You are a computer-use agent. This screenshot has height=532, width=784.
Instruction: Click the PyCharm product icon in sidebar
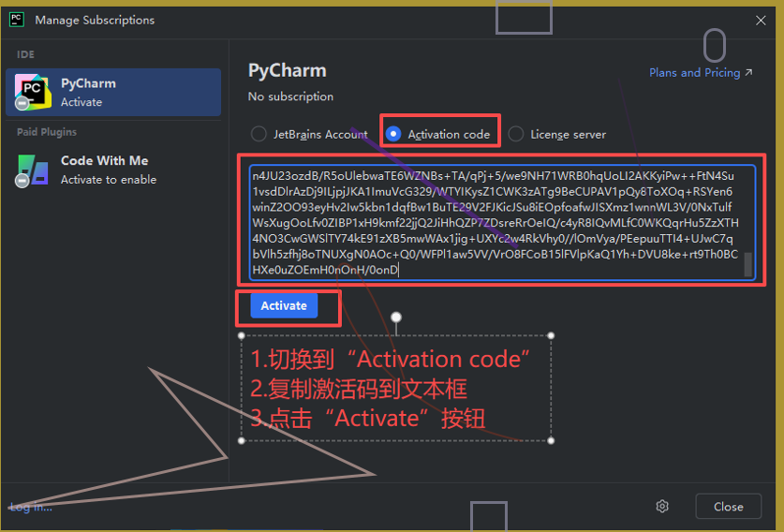pyautogui.click(x=33, y=92)
